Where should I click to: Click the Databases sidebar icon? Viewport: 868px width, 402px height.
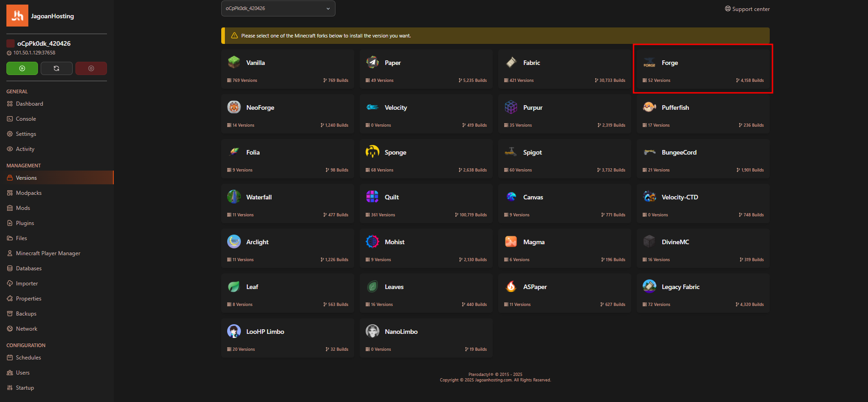(10, 268)
